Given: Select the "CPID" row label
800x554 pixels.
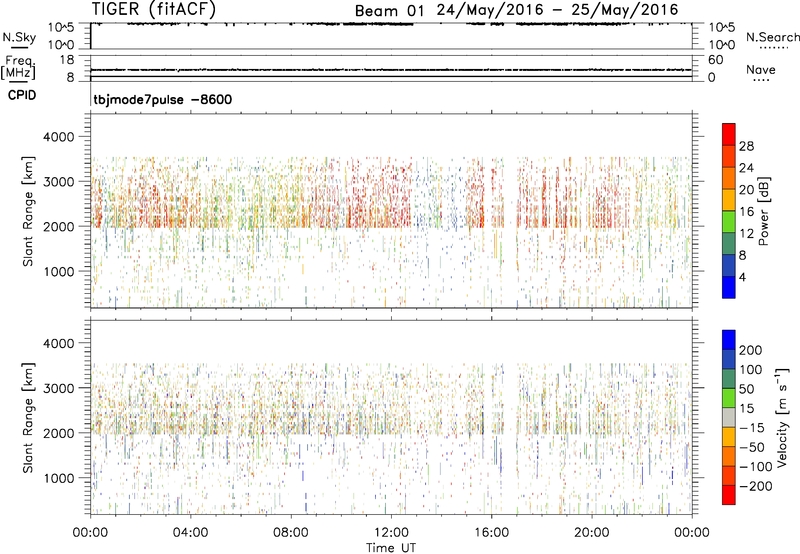Looking at the screenshot, I should (x=22, y=95).
